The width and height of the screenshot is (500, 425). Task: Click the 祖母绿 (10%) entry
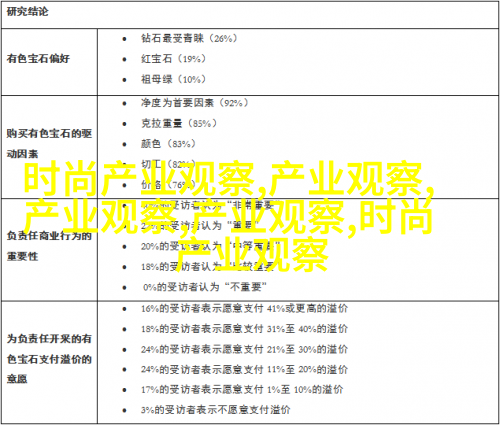click(173, 79)
